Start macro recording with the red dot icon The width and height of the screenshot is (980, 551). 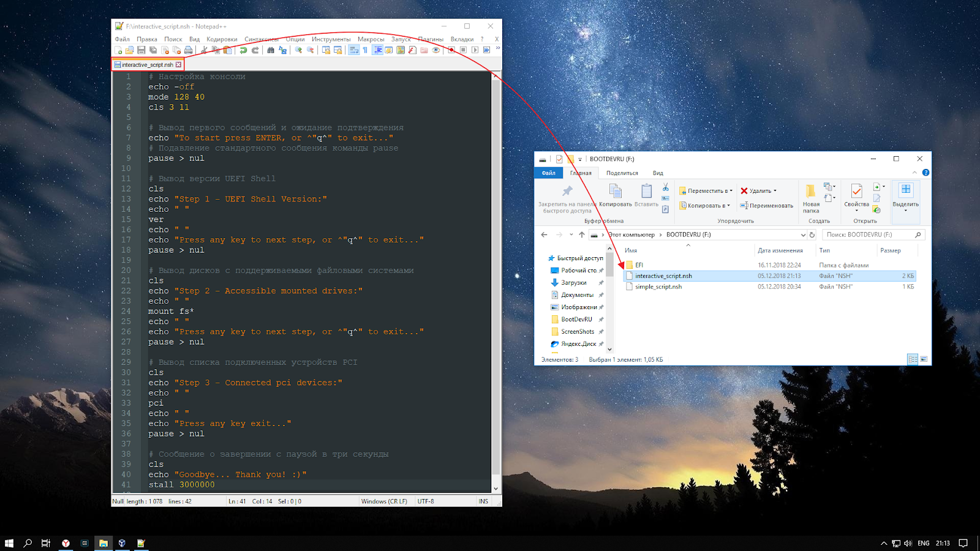point(451,50)
